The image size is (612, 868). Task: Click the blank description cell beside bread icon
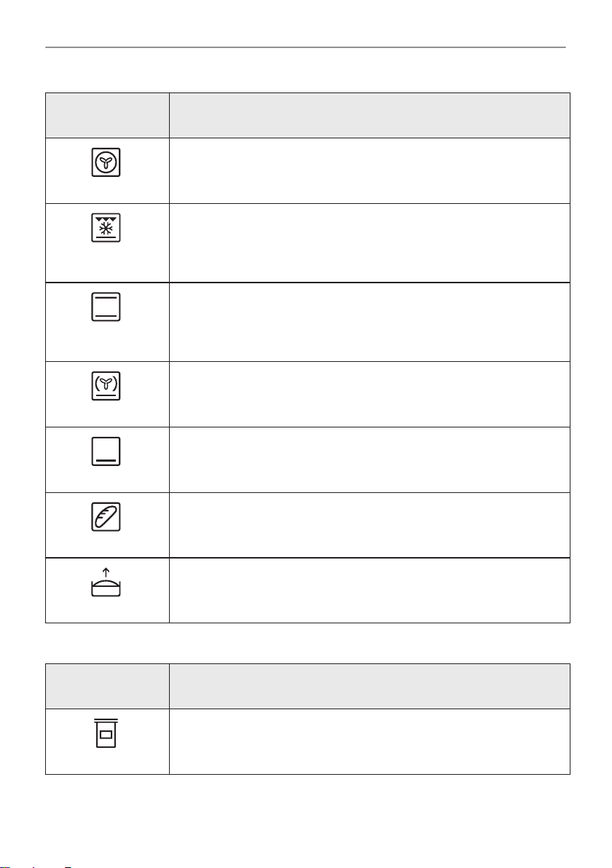tap(369, 525)
